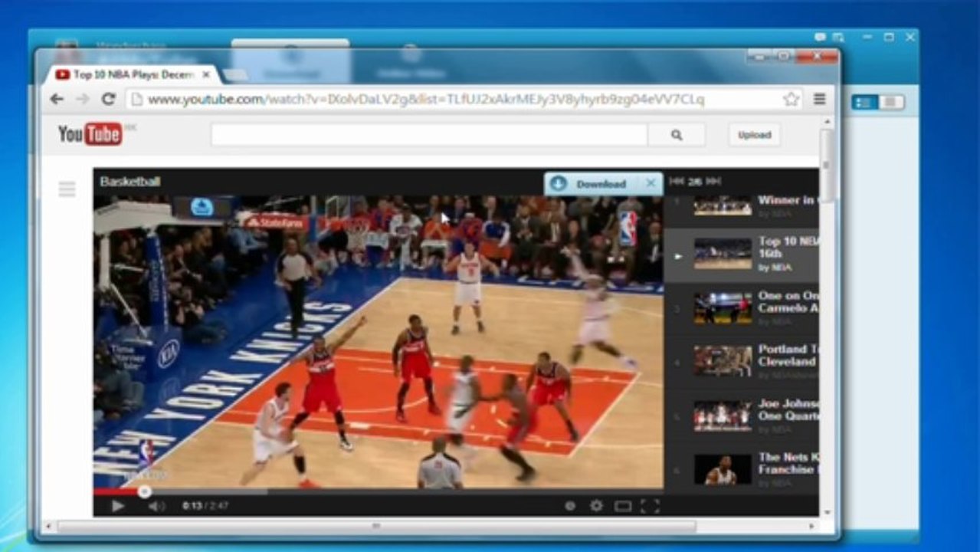This screenshot has width=980, height=552.
Task: Click the Download button over the video
Action: point(603,184)
